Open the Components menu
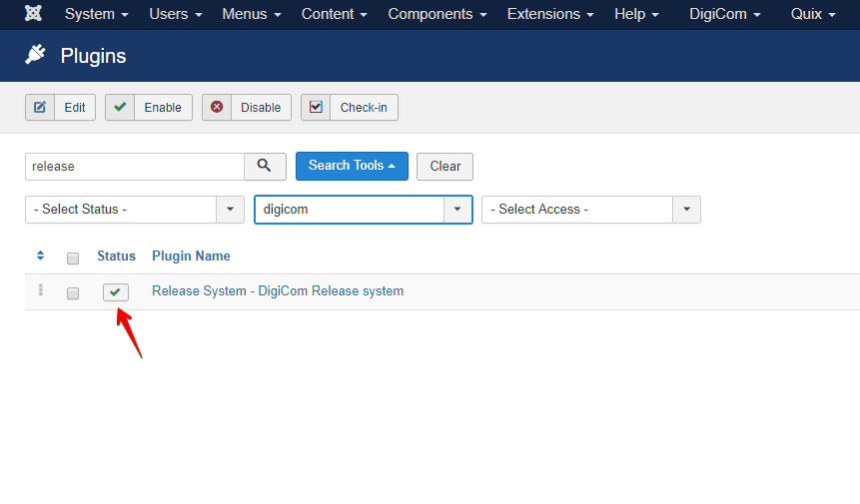Screen dimensions: 860x504 pyautogui.click(x=437, y=14)
